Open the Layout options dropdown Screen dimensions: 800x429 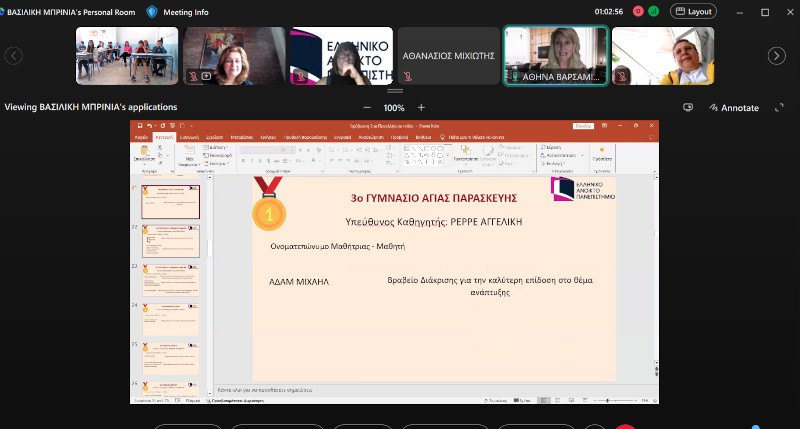coord(694,12)
